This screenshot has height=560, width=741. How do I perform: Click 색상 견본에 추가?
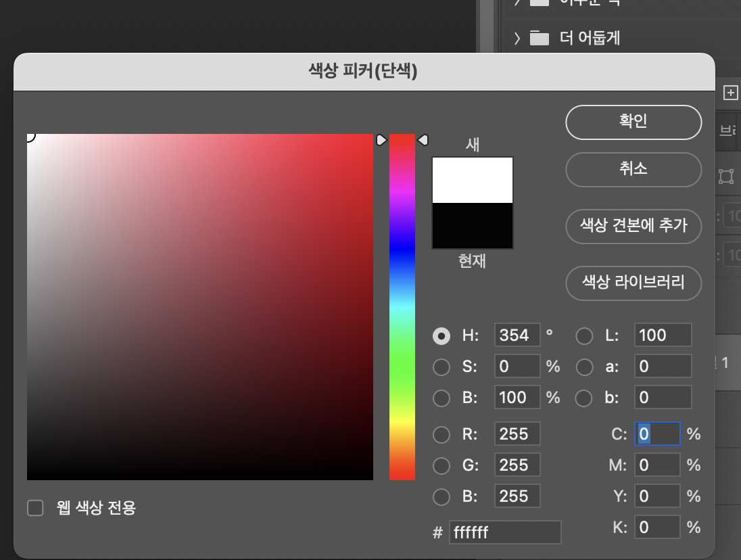[x=633, y=227]
